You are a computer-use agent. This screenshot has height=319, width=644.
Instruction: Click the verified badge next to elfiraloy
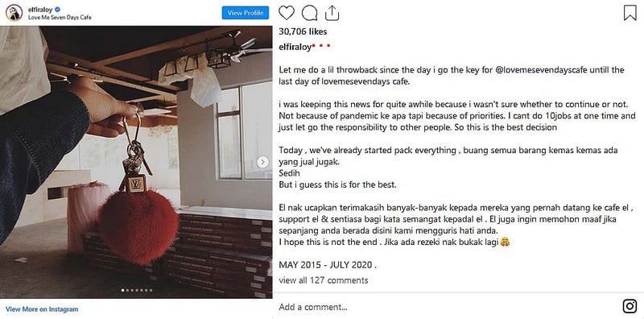pos(58,10)
